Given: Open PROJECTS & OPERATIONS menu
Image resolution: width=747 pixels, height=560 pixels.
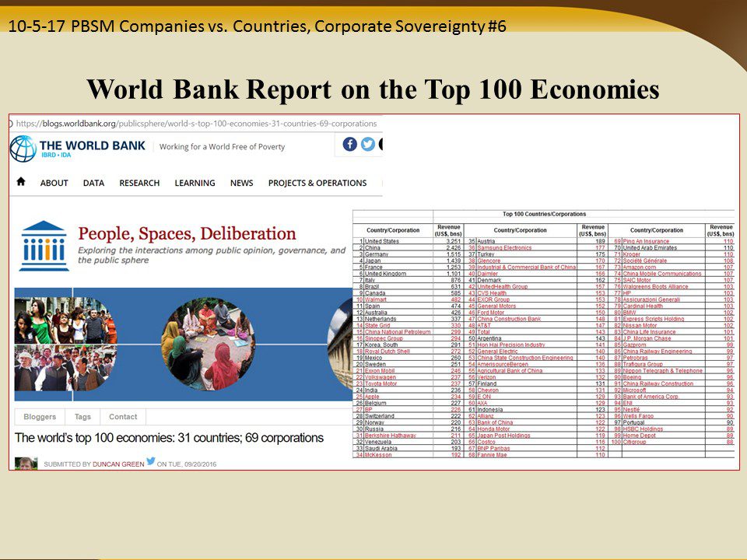Looking at the screenshot, I should (317, 183).
